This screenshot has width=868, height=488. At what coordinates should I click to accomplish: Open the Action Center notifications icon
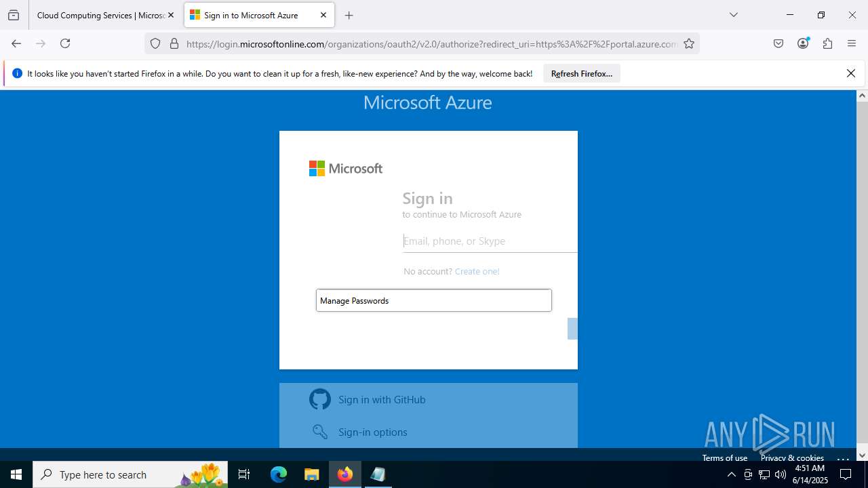tap(846, 474)
